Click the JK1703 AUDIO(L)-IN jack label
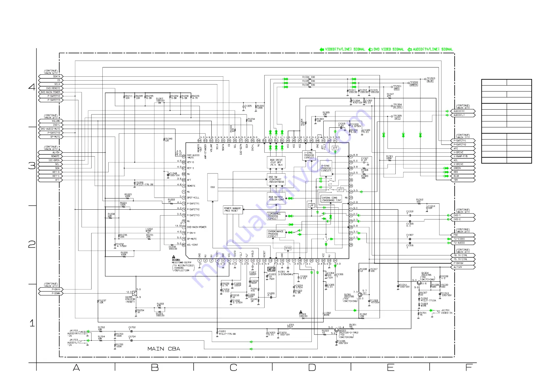The image size is (560, 392). (x=73, y=342)
